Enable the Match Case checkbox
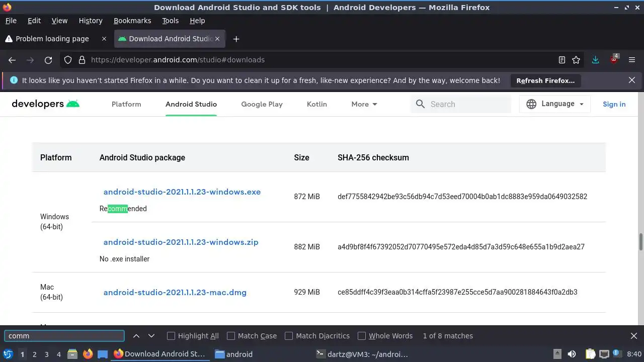Viewport: 644px width, 362px height. pyautogui.click(x=231, y=336)
